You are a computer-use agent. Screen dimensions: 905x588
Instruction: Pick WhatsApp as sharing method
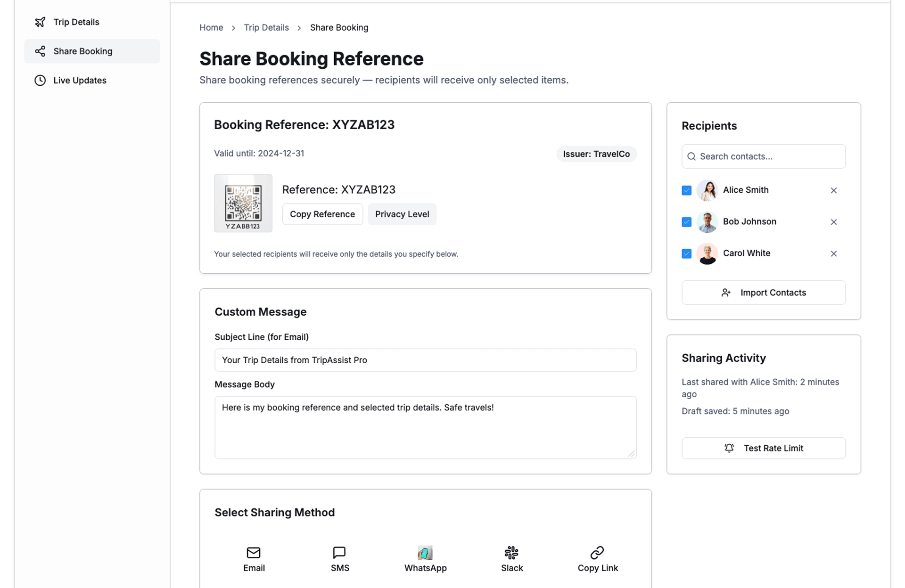(x=425, y=553)
